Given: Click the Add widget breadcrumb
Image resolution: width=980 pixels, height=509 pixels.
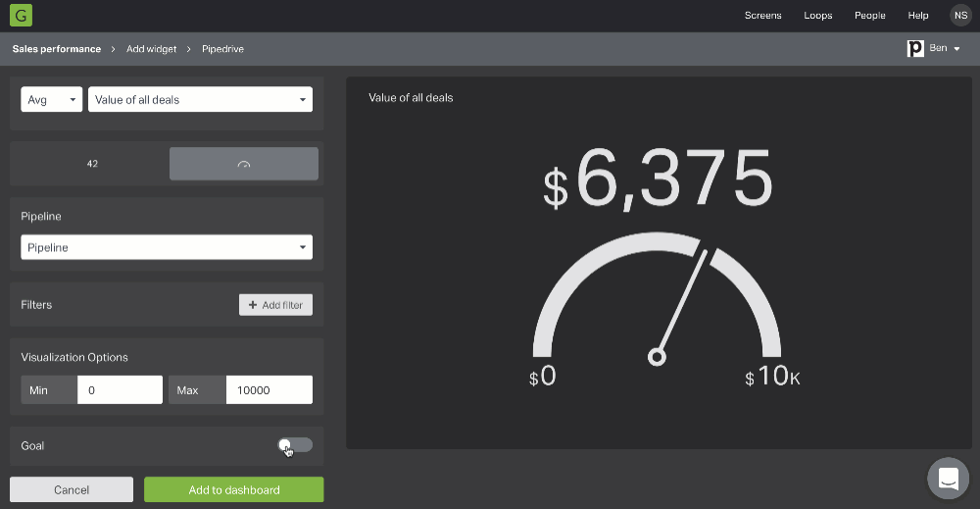Looking at the screenshot, I should (151, 49).
